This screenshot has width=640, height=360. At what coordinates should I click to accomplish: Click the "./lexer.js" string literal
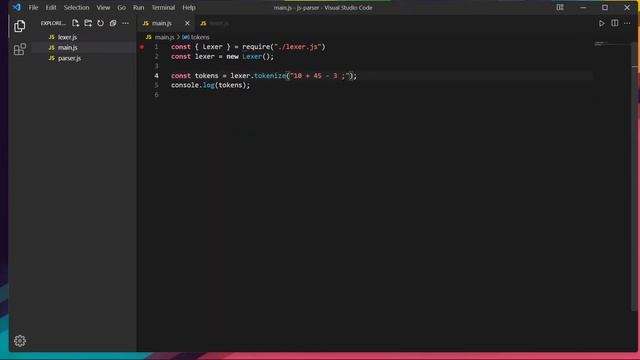coord(298,47)
